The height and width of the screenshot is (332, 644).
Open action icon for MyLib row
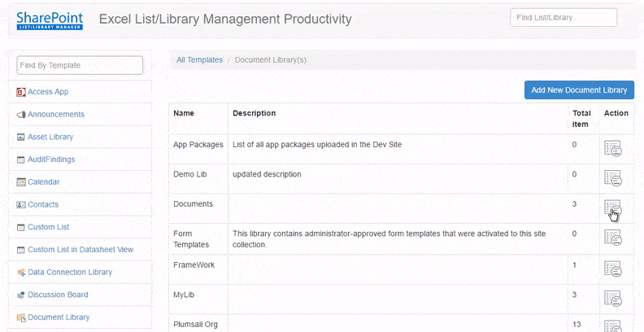(x=612, y=299)
